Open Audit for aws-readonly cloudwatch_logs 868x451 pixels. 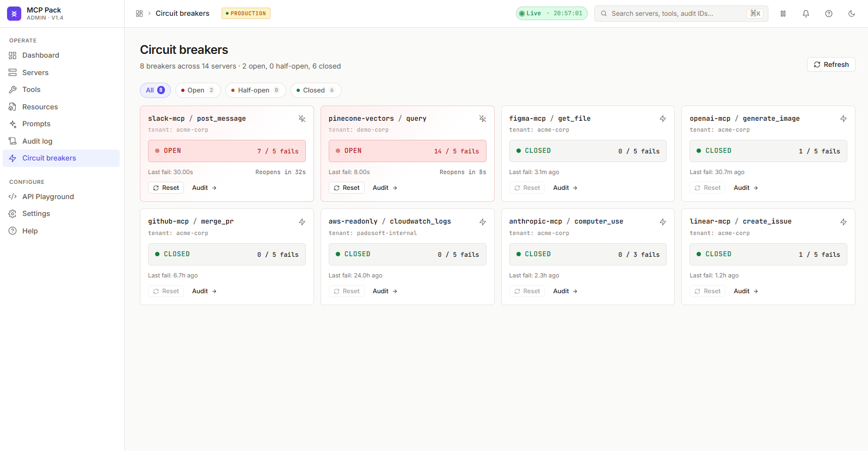tap(385, 291)
